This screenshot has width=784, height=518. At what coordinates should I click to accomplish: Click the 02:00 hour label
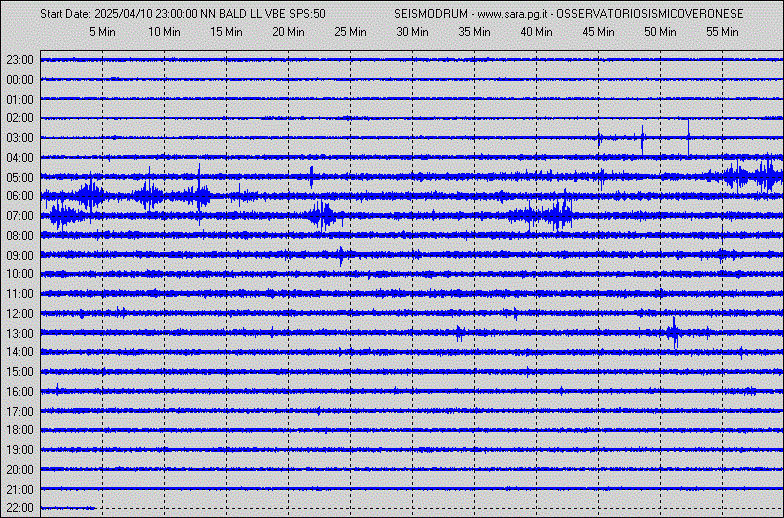tap(20, 118)
